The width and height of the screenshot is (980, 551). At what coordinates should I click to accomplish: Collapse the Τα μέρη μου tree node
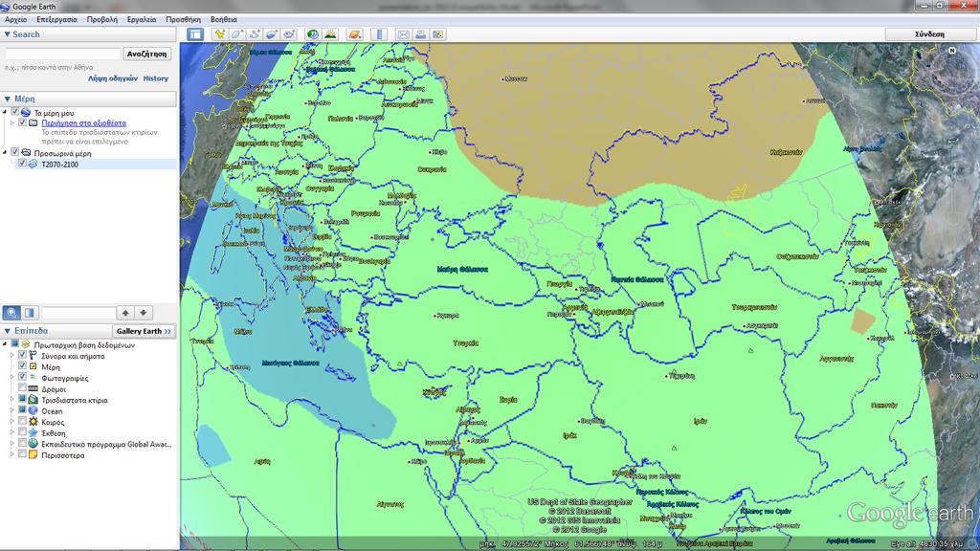(x=5, y=113)
